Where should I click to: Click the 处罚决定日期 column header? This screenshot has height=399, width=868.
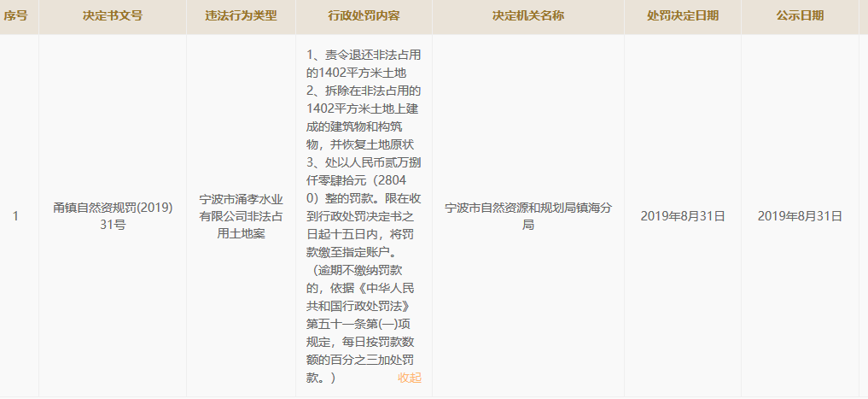tap(682, 16)
